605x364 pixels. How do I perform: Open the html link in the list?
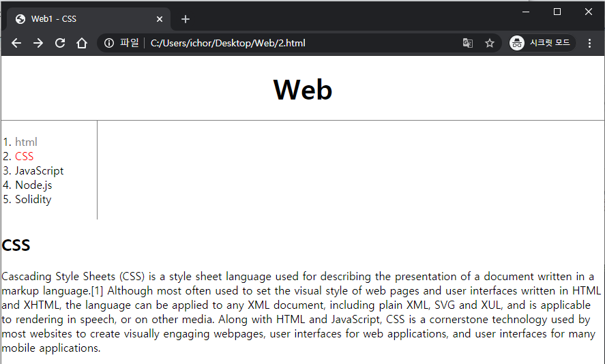pyautogui.click(x=26, y=142)
